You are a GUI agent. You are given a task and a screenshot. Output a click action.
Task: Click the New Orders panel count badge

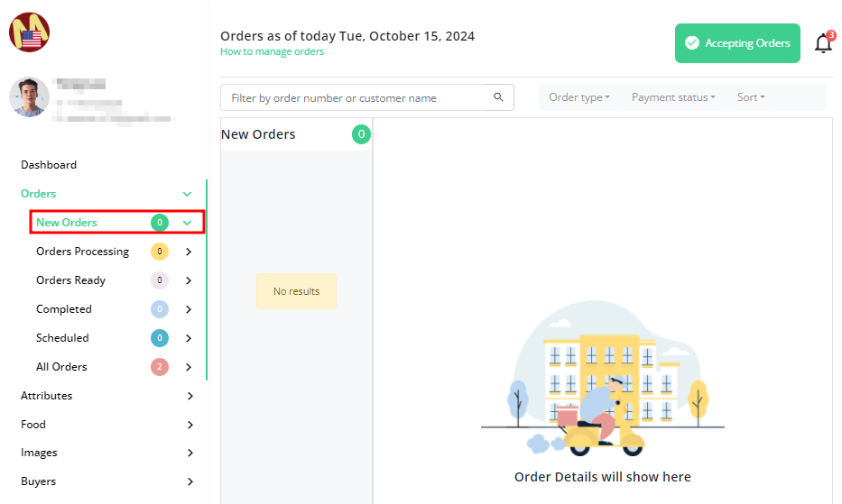tap(361, 134)
